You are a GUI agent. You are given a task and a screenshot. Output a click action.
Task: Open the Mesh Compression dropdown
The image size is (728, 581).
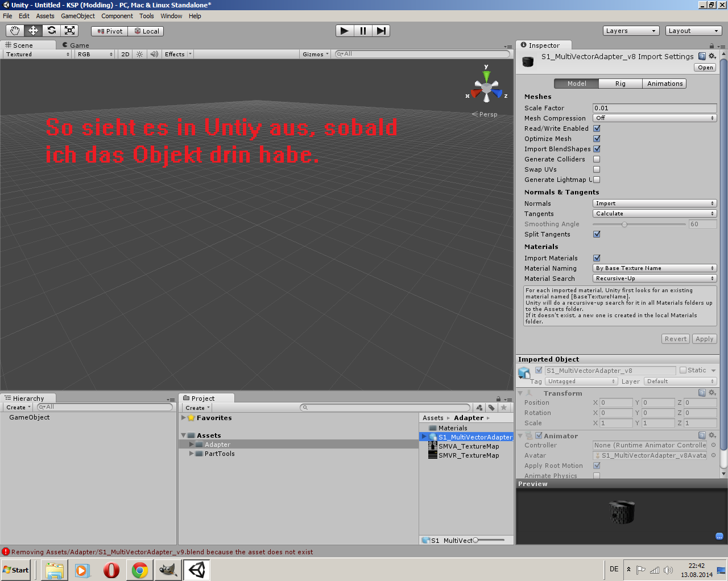coord(654,118)
